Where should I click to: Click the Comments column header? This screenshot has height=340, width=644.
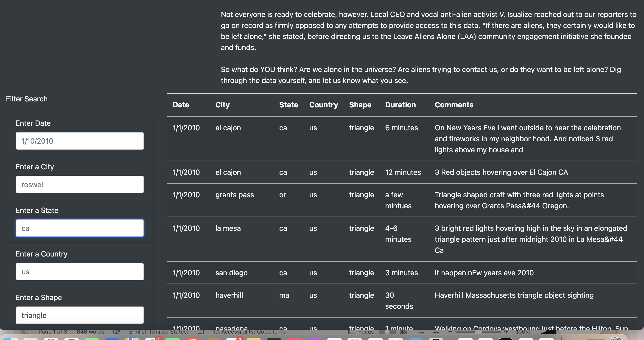tap(454, 105)
